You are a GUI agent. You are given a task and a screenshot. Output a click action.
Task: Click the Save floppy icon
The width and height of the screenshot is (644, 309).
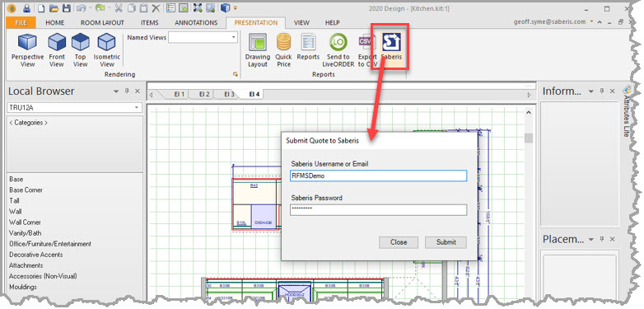(66, 7)
